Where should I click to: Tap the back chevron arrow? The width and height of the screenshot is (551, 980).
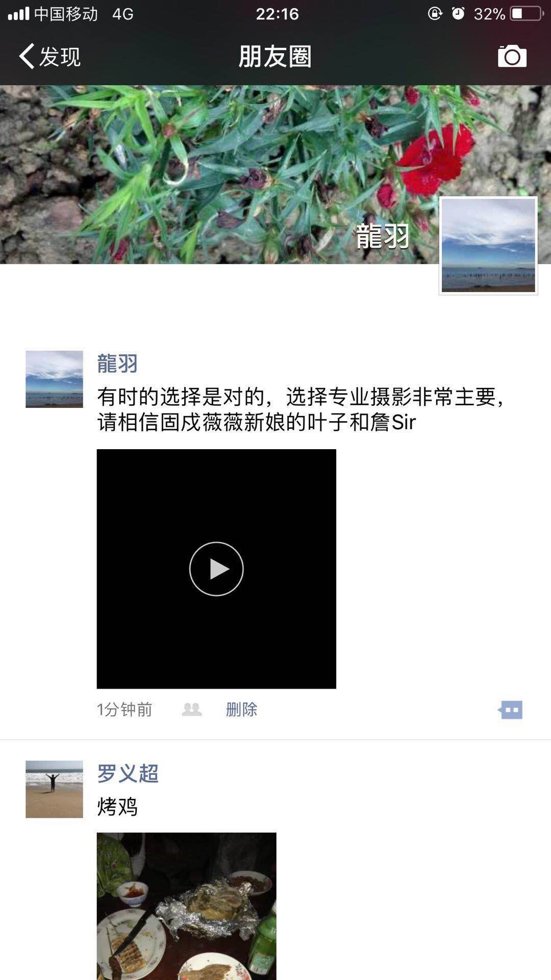coord(27,56)
